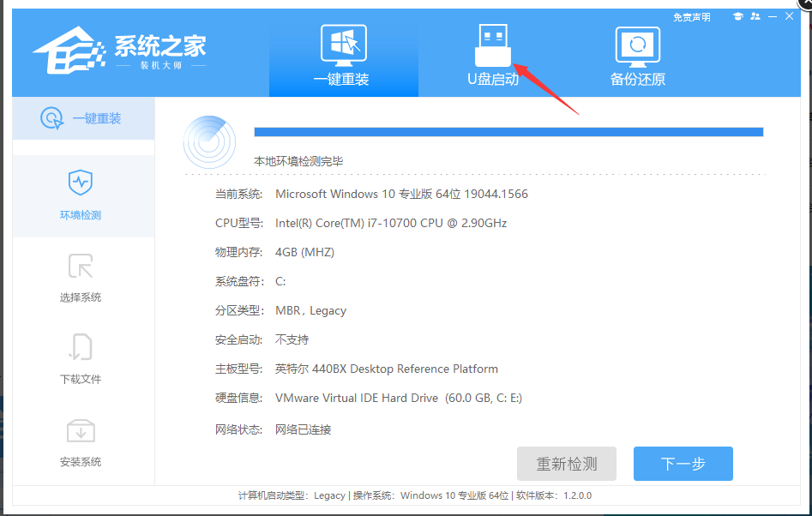Click the 系统之家 house logo
The height and width of the screenshot is (516, 812).
[x=69, y=51]
